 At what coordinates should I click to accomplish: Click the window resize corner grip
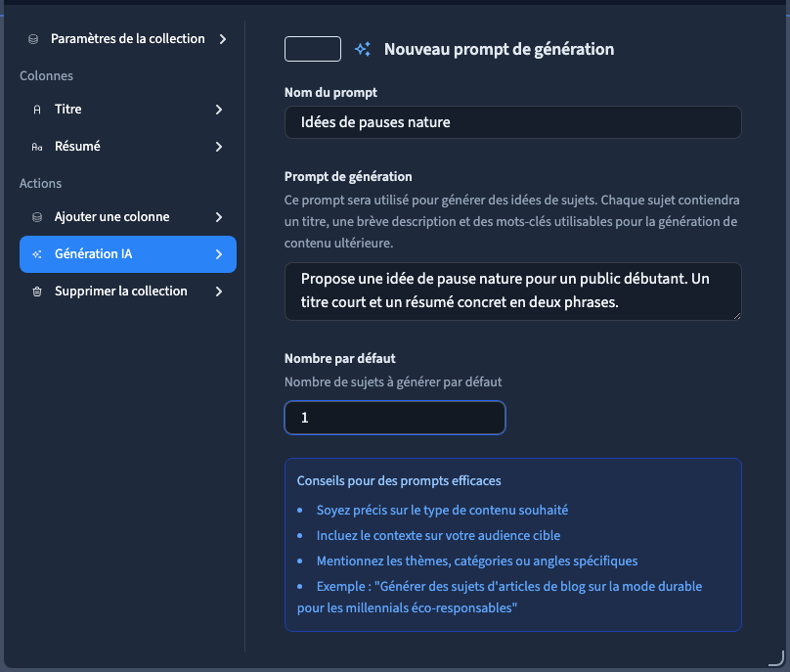tap(776, 658)
